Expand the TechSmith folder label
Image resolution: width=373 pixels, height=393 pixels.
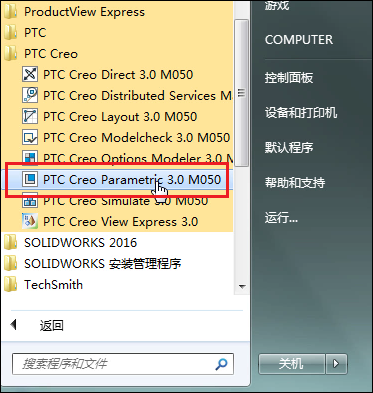click(x=53, y=285)
